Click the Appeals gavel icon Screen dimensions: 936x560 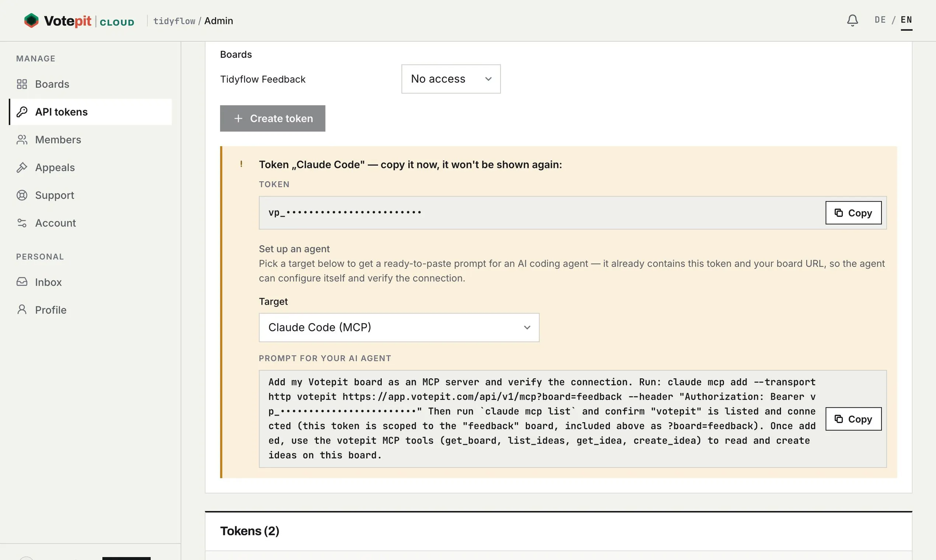pos(22,168)
